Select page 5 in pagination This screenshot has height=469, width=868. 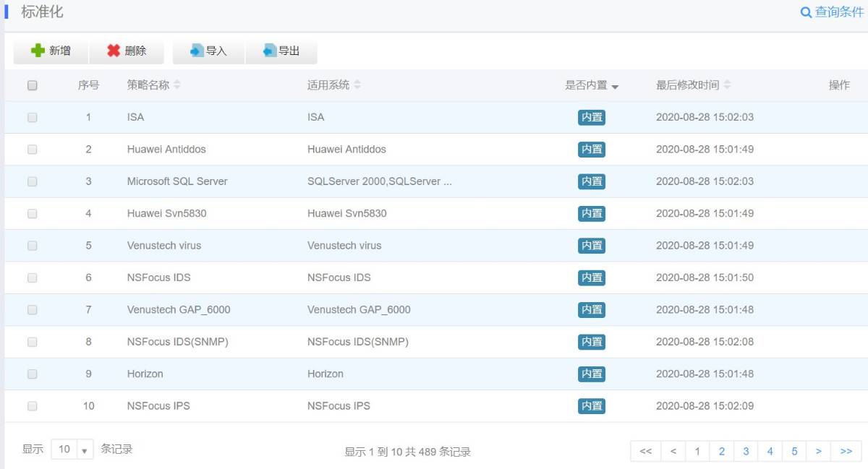(794, 451)
